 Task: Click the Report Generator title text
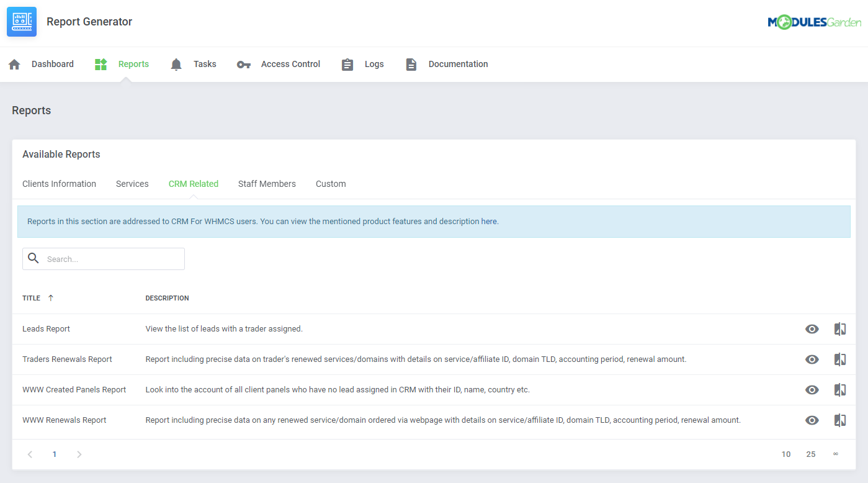89,22
